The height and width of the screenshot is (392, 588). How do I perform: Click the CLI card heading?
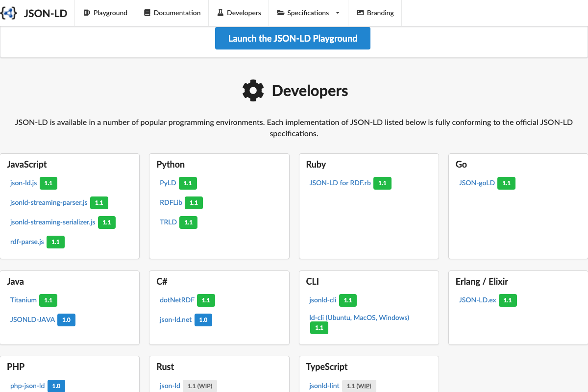(x=313, y=281)
